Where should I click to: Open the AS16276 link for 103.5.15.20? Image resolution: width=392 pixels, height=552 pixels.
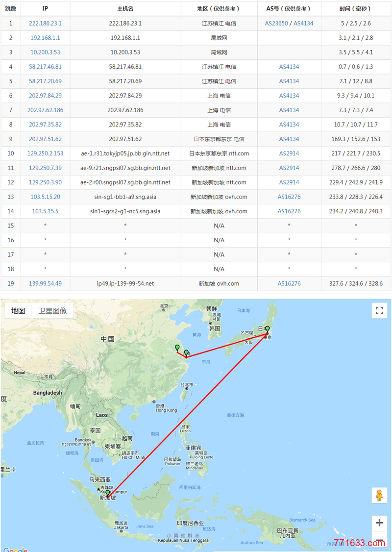pos(289,197)
